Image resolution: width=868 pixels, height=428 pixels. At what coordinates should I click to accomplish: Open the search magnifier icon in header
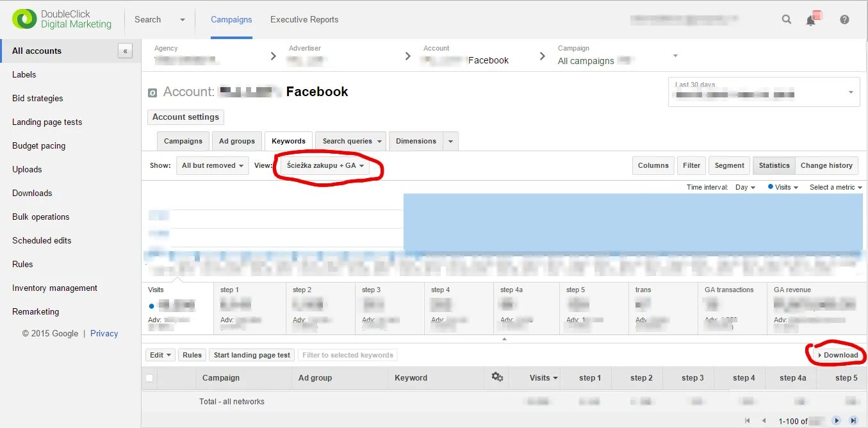[x=787, y=19]
